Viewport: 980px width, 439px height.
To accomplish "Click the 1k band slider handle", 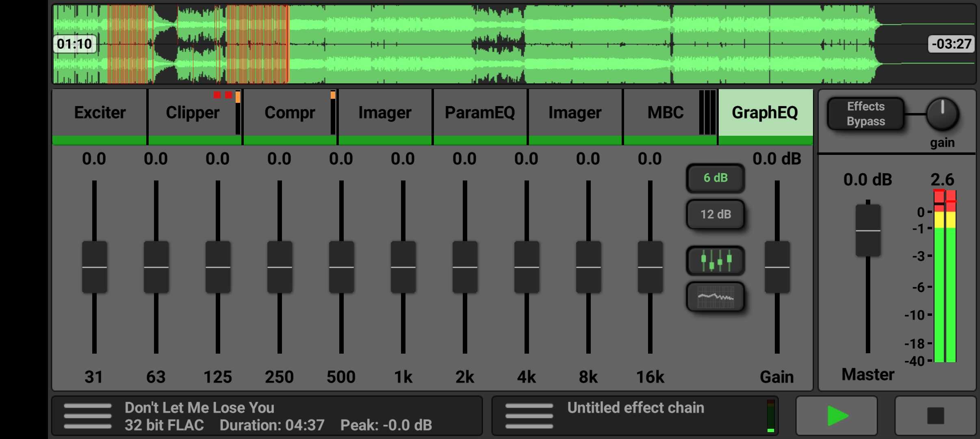I will tap(403, 267).
